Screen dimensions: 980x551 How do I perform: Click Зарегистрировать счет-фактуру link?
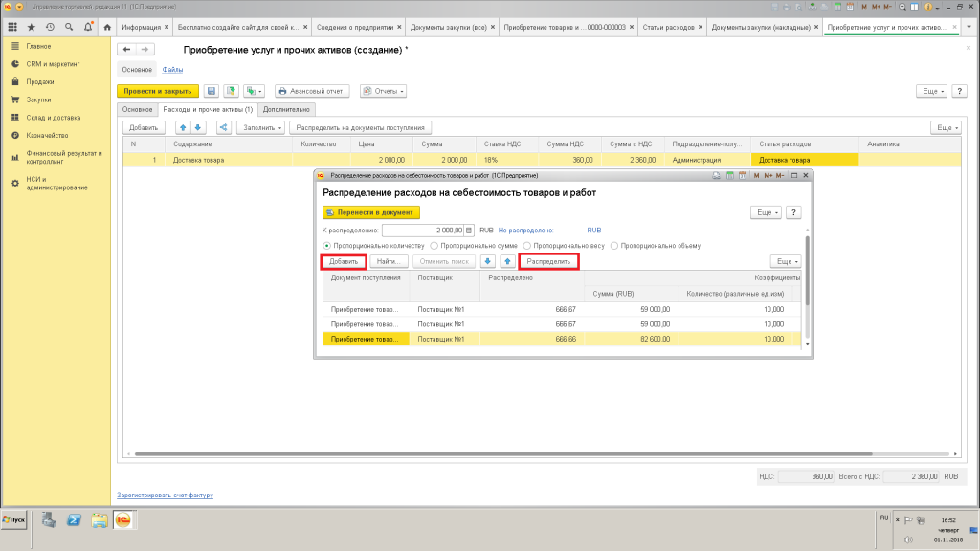[x=165, y=495]
